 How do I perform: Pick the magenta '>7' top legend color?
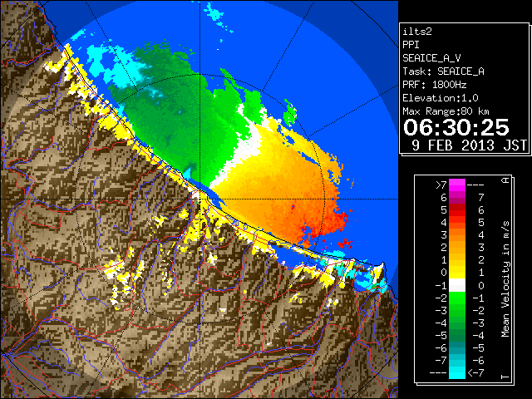coord(457,185)
